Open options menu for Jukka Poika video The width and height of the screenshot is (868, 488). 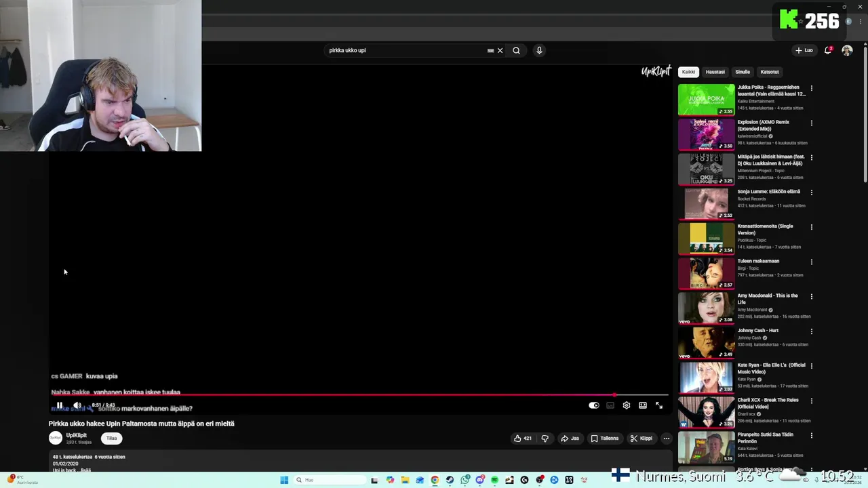(x=811, y=88)
